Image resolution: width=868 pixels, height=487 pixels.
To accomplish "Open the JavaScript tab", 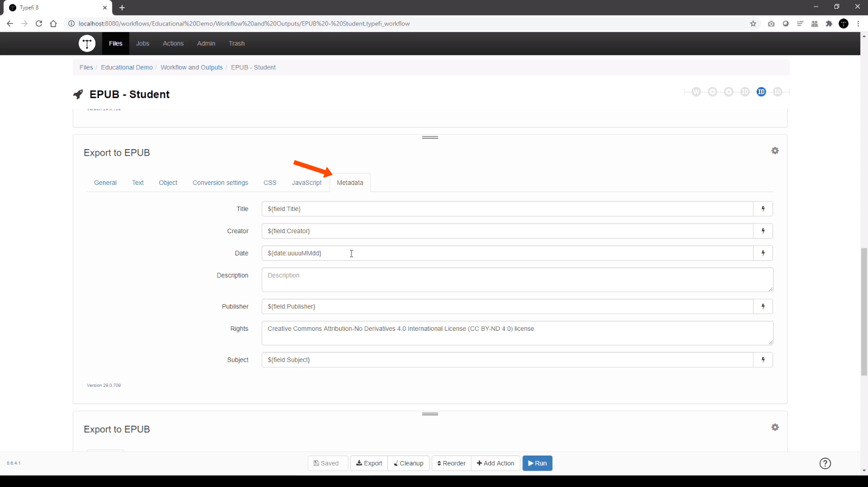I will (x=307, y=183).
